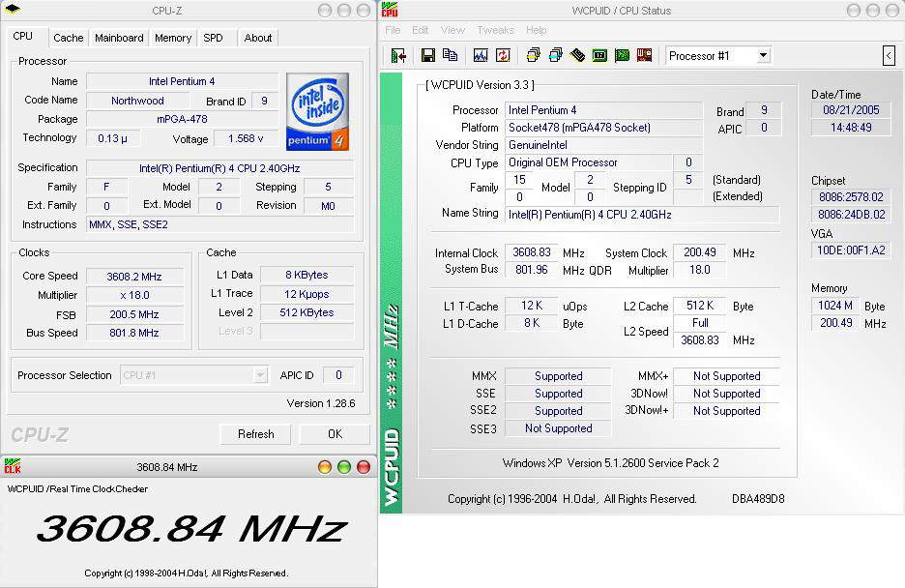
Task: Click the black memory module toolbar icon
Action: pyautogui.click(x=578, y=55)
